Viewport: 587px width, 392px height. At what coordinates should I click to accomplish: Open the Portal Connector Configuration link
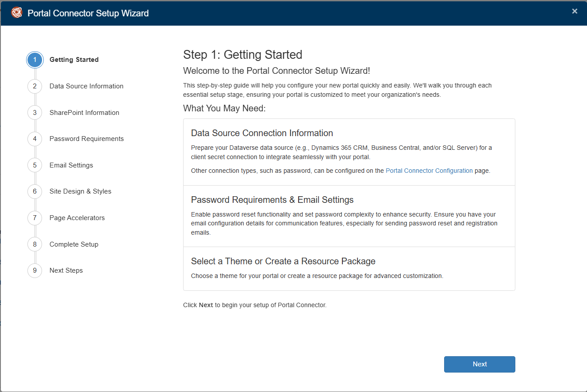click(429, 171)
